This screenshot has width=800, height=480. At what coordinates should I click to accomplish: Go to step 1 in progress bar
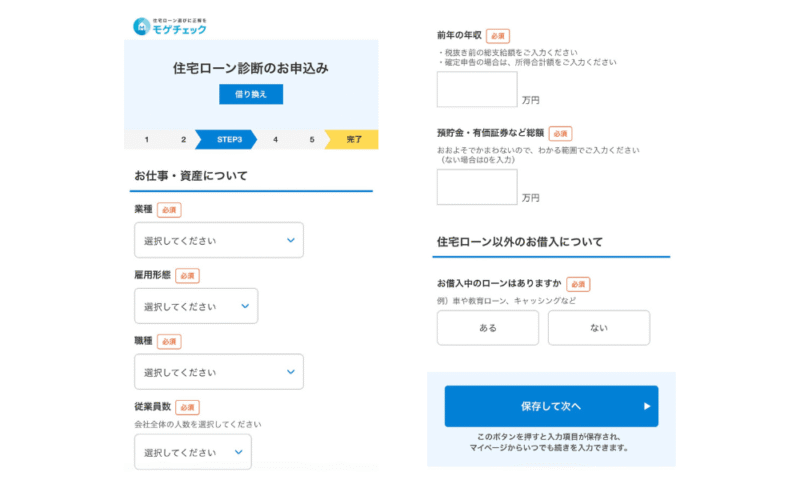tap(146, 139)
